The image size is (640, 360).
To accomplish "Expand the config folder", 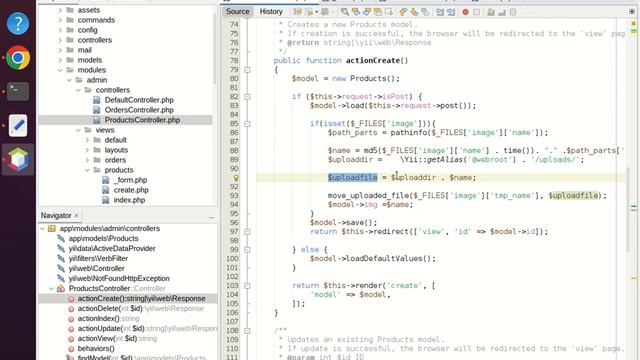I will [x=60, y=30].
